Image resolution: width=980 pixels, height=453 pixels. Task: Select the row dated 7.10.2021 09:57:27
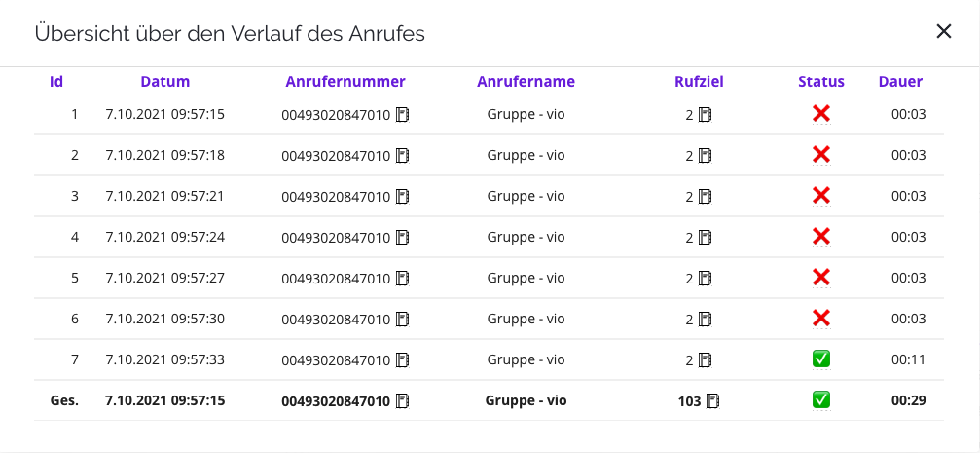(489, 278)
